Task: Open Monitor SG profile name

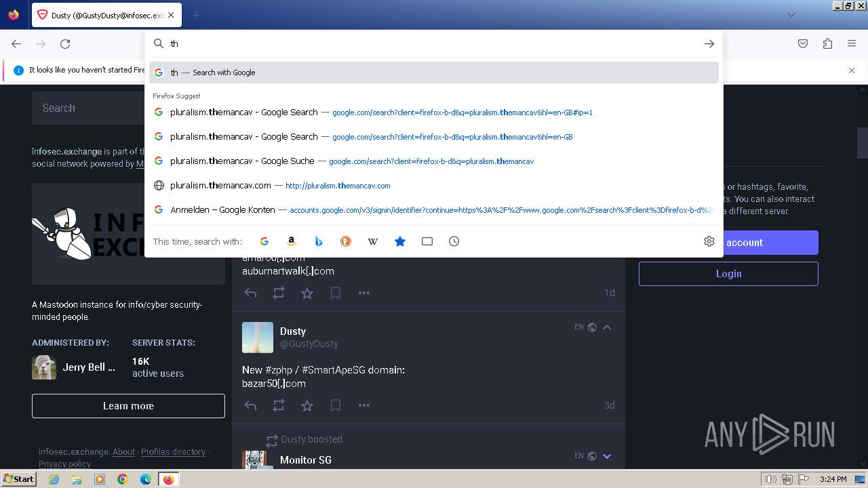Action: click(306, 460)
